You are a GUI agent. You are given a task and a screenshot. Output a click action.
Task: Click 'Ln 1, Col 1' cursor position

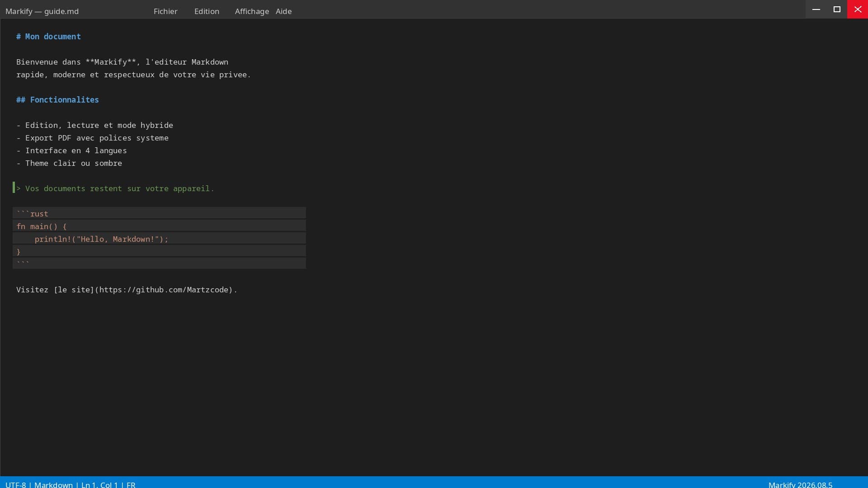pos(99,484)
